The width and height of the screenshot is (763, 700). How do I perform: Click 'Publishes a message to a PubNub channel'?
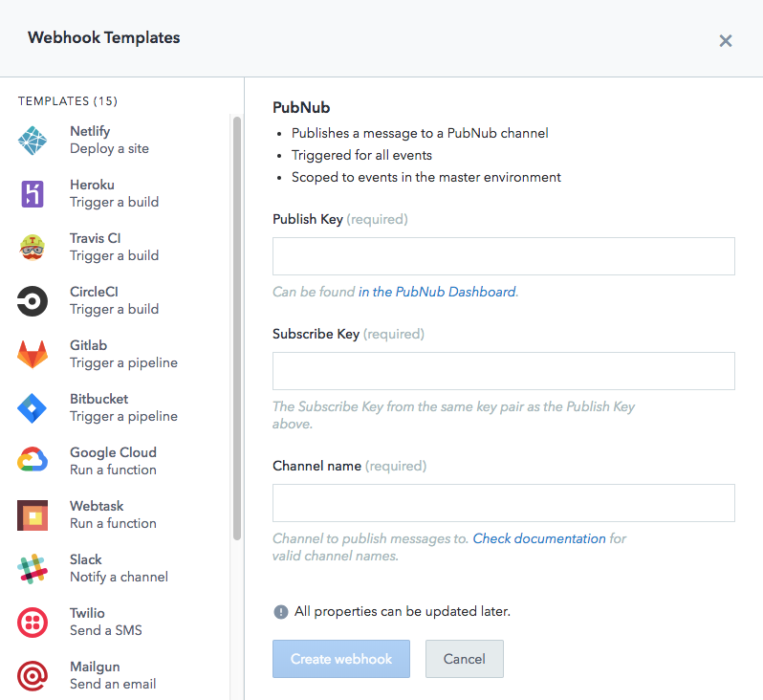pyautogui.click(x=420, y=133)
